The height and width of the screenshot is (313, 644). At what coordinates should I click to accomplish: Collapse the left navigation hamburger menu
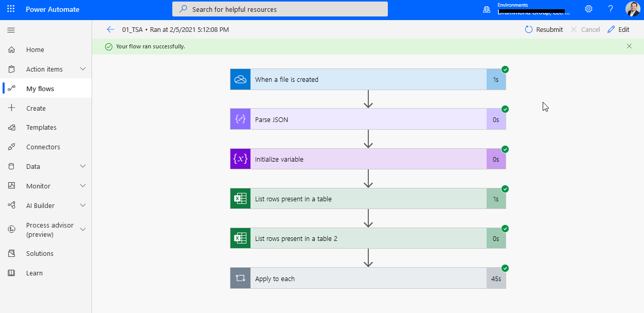point(11,30)
